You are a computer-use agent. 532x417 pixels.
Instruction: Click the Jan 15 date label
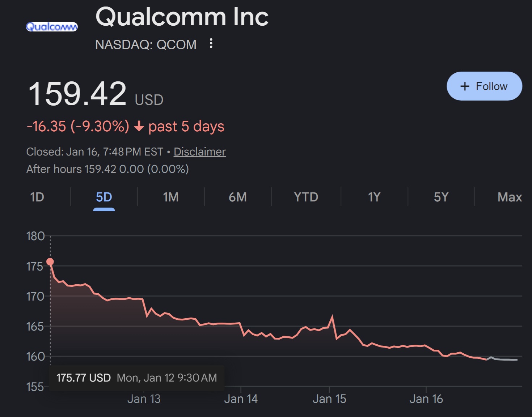pos(329,399)
